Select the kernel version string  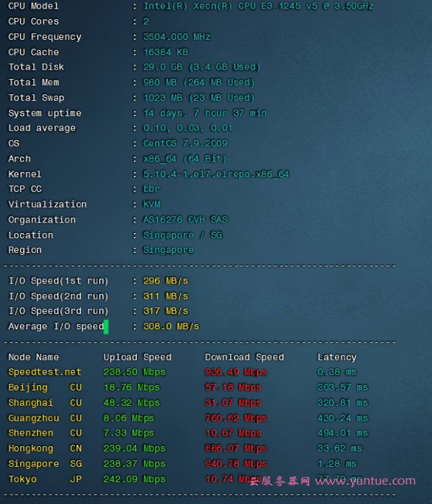tap(216, 174)
